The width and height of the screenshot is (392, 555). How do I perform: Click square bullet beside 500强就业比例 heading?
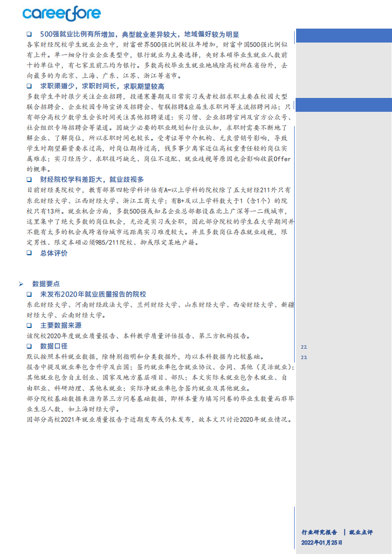coord(29,34)
